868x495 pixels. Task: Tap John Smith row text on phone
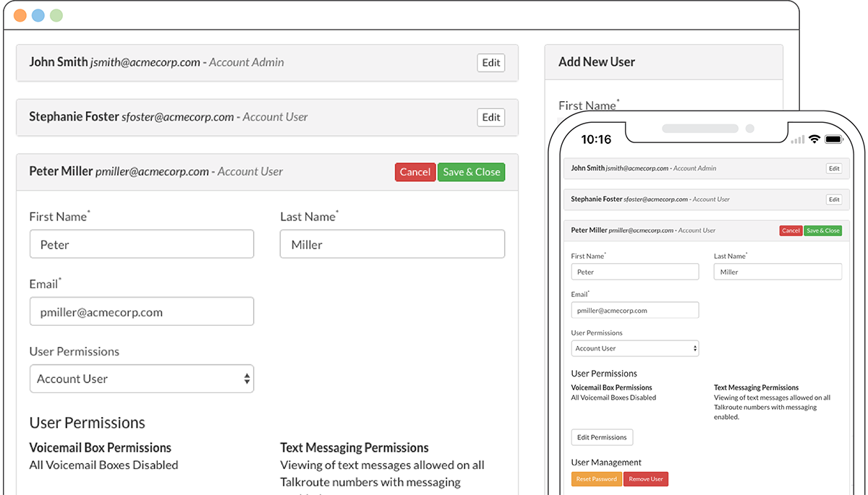point(643,168)
